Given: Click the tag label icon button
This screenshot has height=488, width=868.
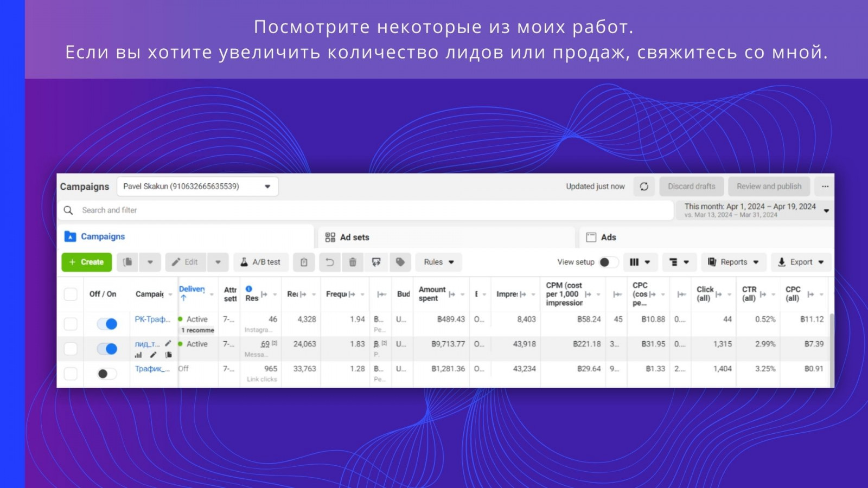Looking at the screenshot, I should (x=400, y=262).
